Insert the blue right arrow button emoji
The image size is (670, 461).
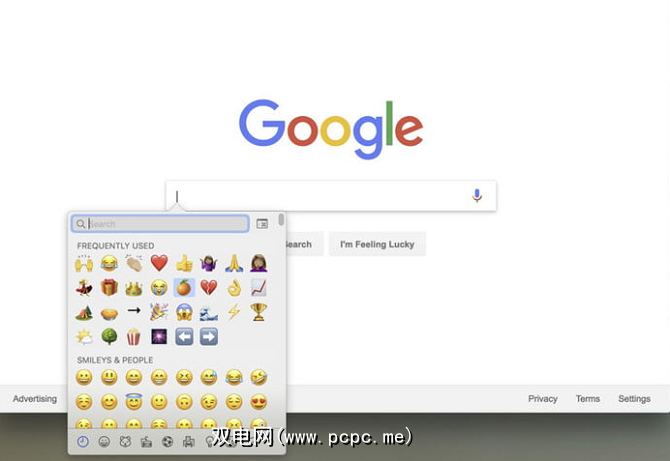[209, 337]
